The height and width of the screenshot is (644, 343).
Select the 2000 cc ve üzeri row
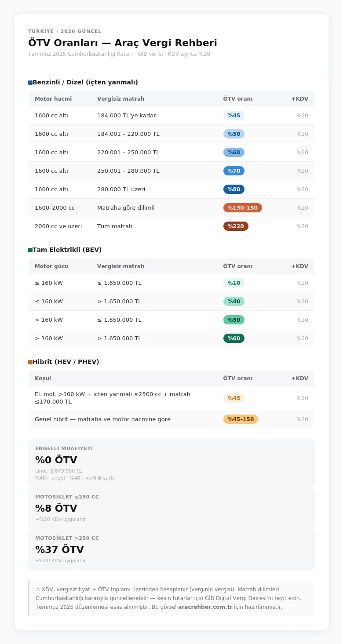(171, 226)
